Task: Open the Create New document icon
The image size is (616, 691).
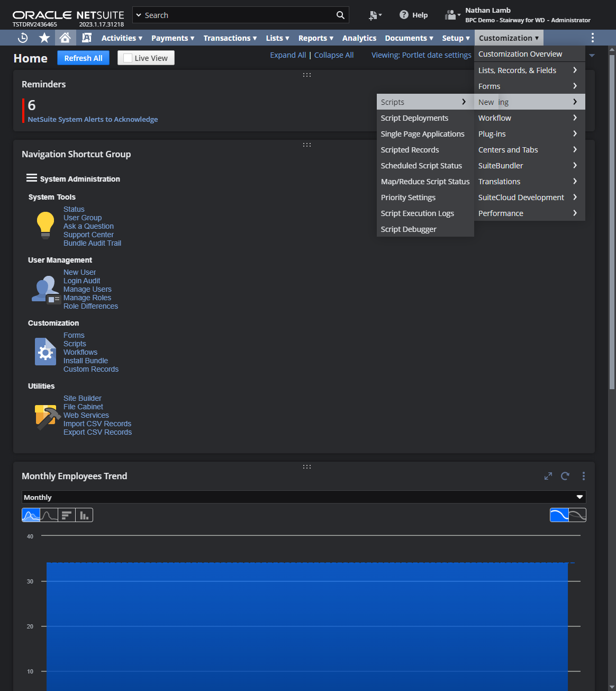Action: coord(375,15)
